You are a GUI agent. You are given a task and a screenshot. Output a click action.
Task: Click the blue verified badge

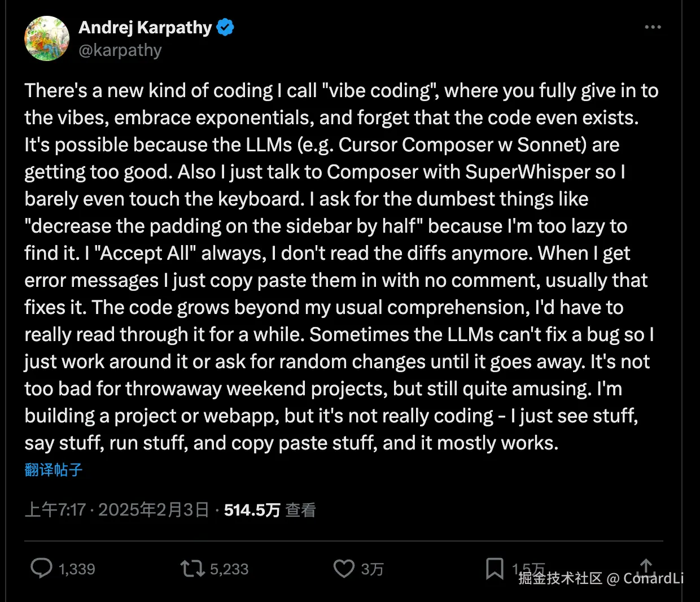(225, 27)
